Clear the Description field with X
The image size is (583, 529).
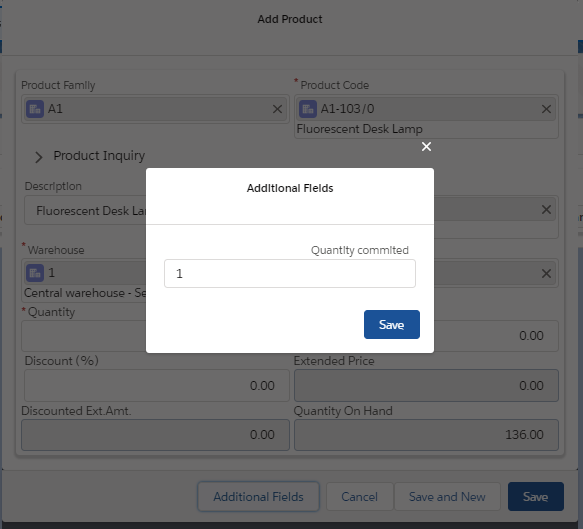tap(546, 210)
